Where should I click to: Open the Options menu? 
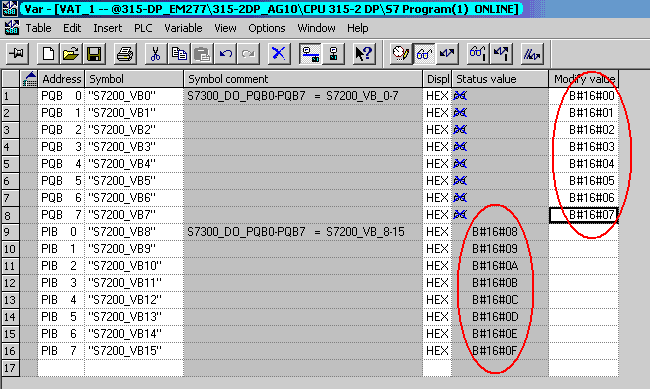pyautogui.click(x=267, y=28)
